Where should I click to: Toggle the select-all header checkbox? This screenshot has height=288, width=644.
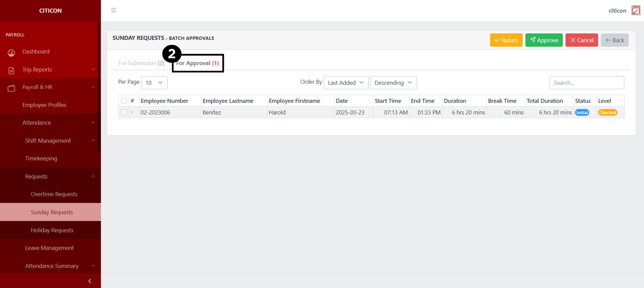tap(124, 101)
